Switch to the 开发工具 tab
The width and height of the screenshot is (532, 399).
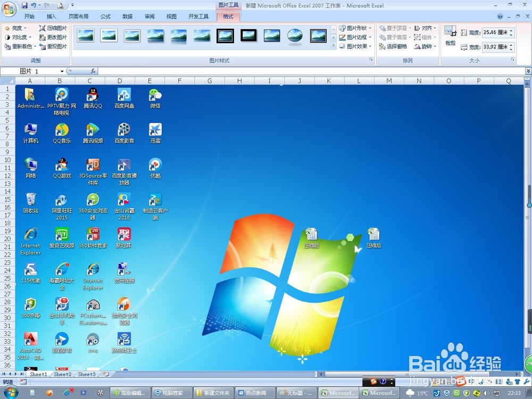198,16
